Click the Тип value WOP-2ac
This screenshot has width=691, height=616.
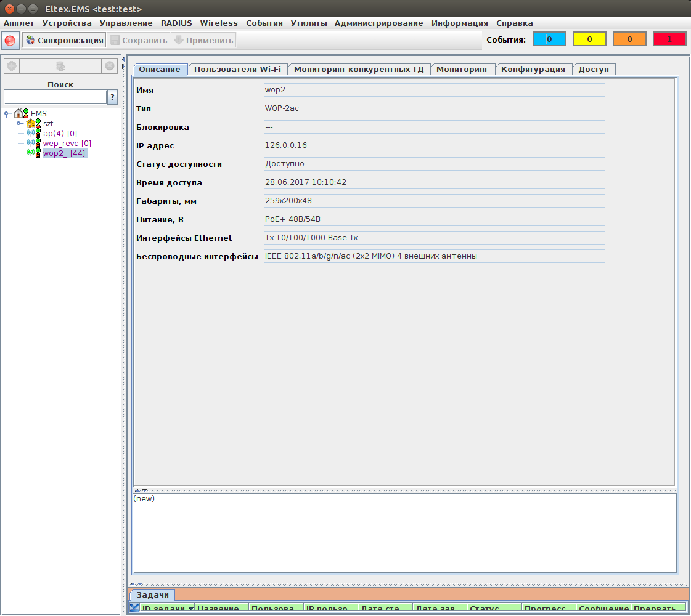click(434, 108)
